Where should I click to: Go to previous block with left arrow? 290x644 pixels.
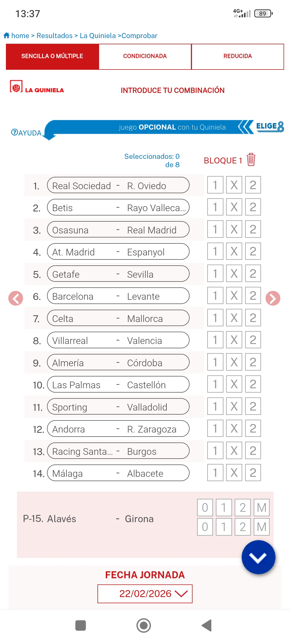pos(16,298)
